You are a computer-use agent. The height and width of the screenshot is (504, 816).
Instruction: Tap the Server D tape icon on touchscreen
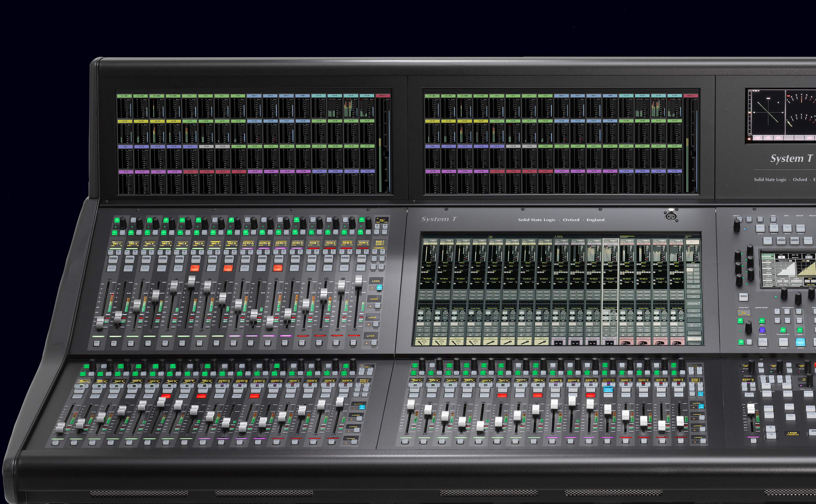pyautogui.click(x=609, y=342)
